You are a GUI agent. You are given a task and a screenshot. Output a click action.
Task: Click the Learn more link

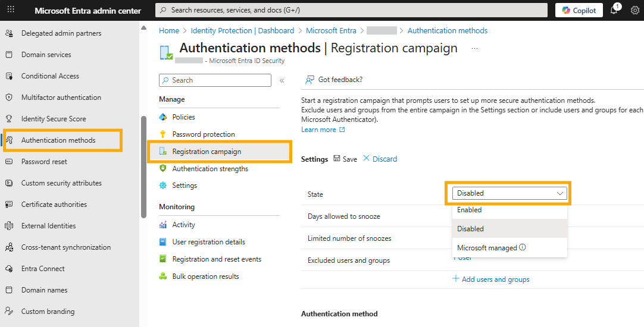coord(323,129)
